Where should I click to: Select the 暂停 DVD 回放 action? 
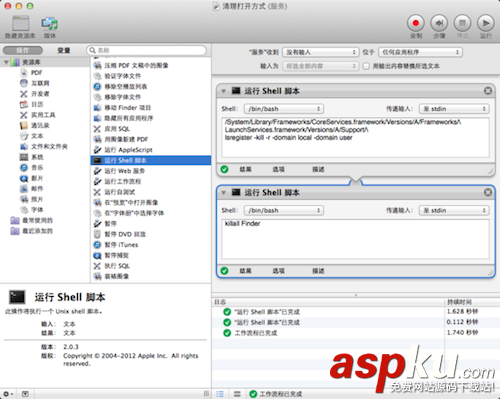click(151, 234)
